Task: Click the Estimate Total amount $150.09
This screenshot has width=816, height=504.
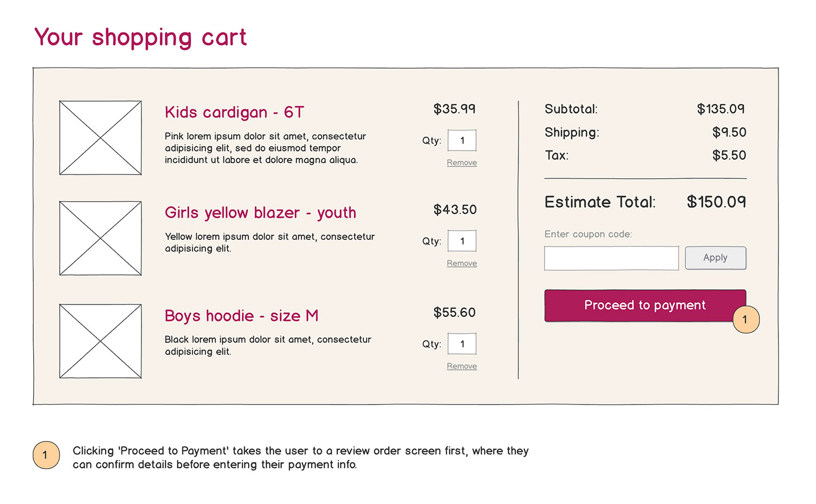Action: pyautogui.click(x=716, y=202)
